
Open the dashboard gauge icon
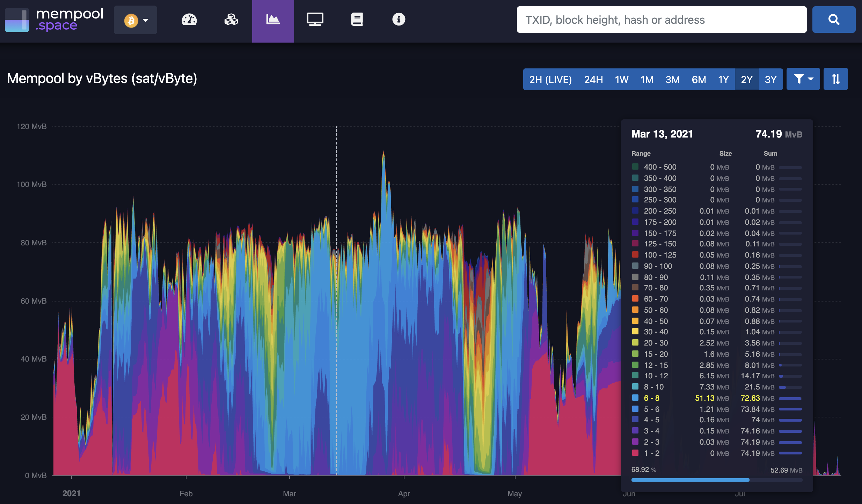(x=189, y=20)
